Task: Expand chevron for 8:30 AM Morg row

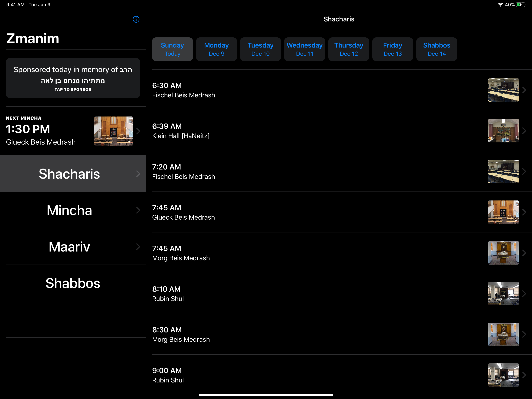Action: (524, 334)
